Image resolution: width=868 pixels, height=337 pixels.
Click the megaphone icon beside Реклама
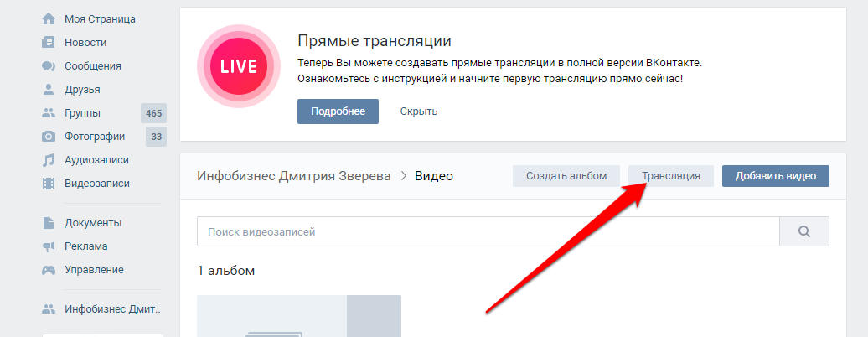pos(49,246)
